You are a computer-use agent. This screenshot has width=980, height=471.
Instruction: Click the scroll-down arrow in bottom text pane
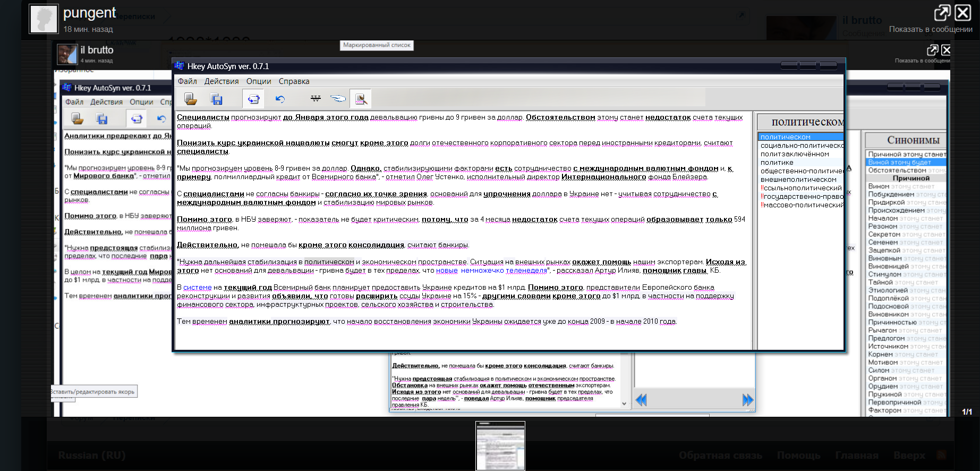click(624, 404)
